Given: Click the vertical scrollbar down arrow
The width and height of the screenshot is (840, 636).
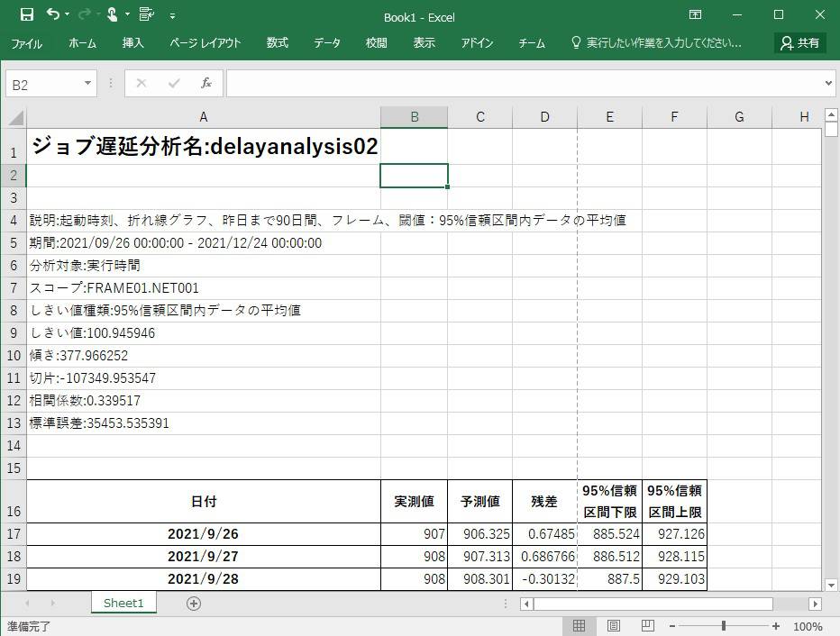Looking at the screenshot, I should pos(831,586).
